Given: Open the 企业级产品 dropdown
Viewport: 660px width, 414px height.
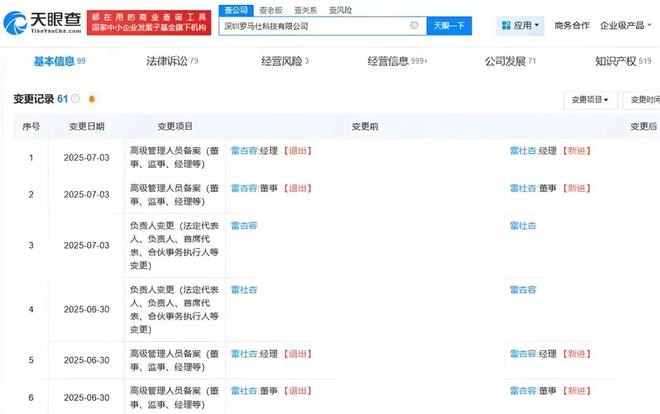Looking at the screenshot, I should click(x=625, y=26).
